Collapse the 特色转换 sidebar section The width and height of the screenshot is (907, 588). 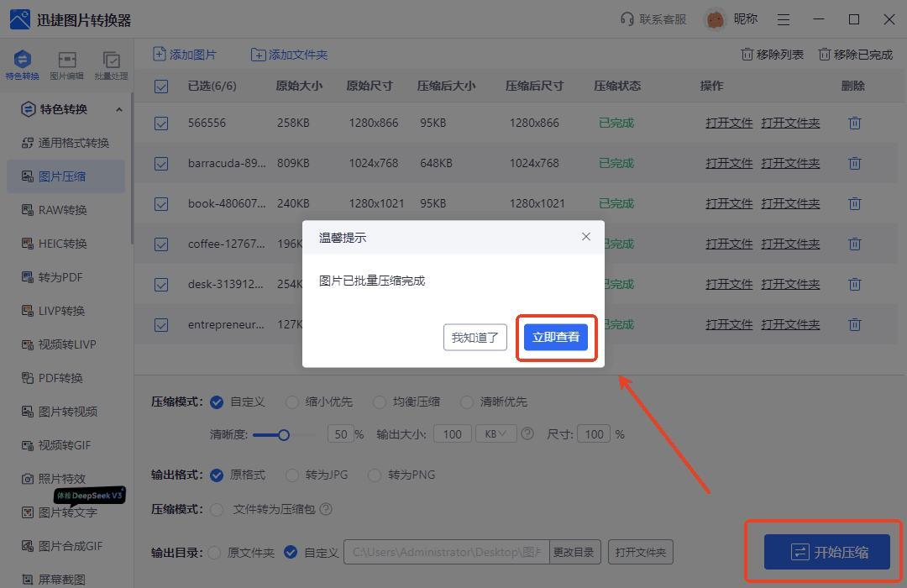tap(118, 109)
